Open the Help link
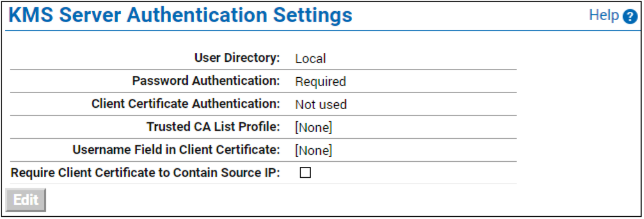Viewport: 644px width, 219px height. pyautogui.click(x=603, y=15)
